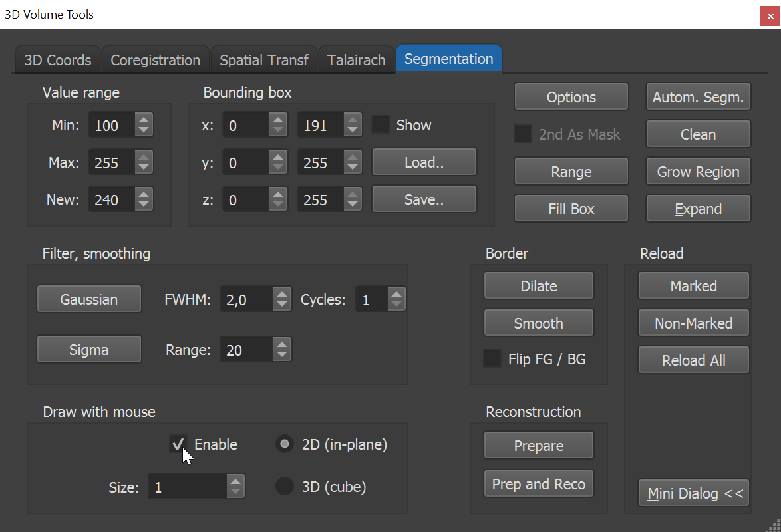781x532 pixels.
Task: Click the Grow Region button
Action: [x=698, y=172]
